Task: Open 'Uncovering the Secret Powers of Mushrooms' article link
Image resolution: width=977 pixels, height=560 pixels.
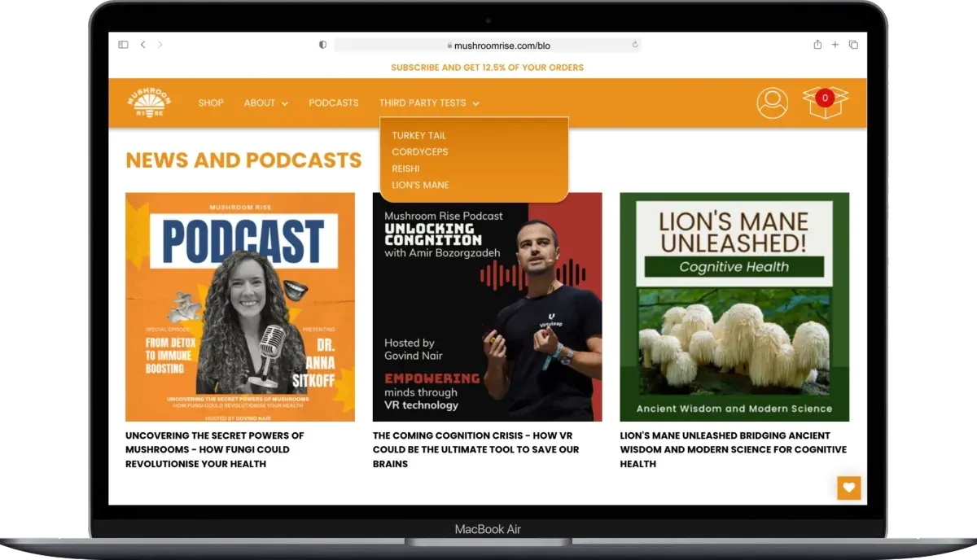Action: pyautogui.click(x=214, y=449)
